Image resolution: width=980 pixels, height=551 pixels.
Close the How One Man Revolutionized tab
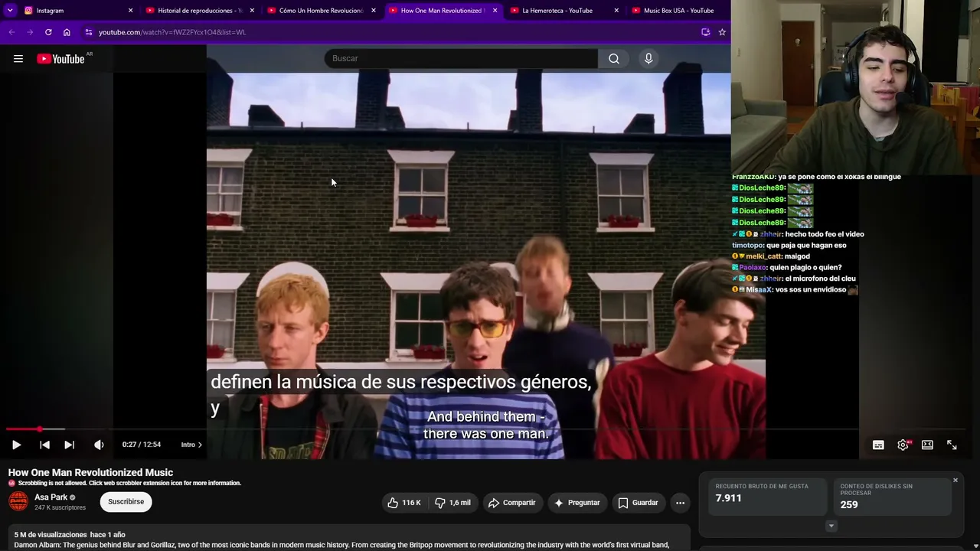pyautogui.click(x=495, y=11)
